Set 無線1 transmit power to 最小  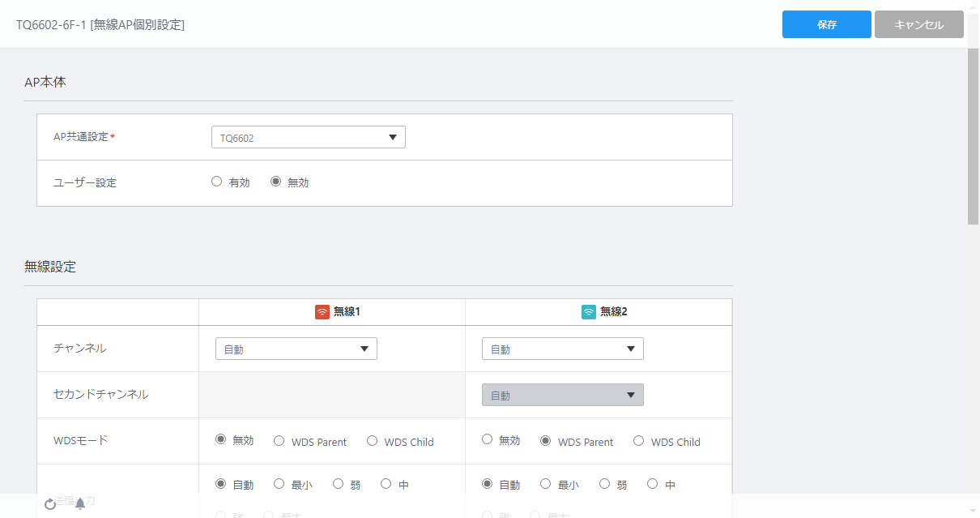tap(279, 484)
